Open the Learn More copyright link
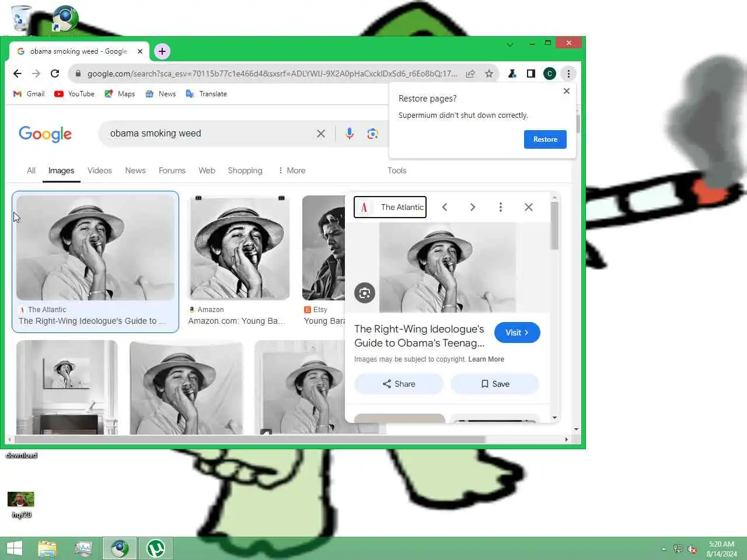Image resolution: width=747 pixels, height=560 pixels. pos(486,359)
